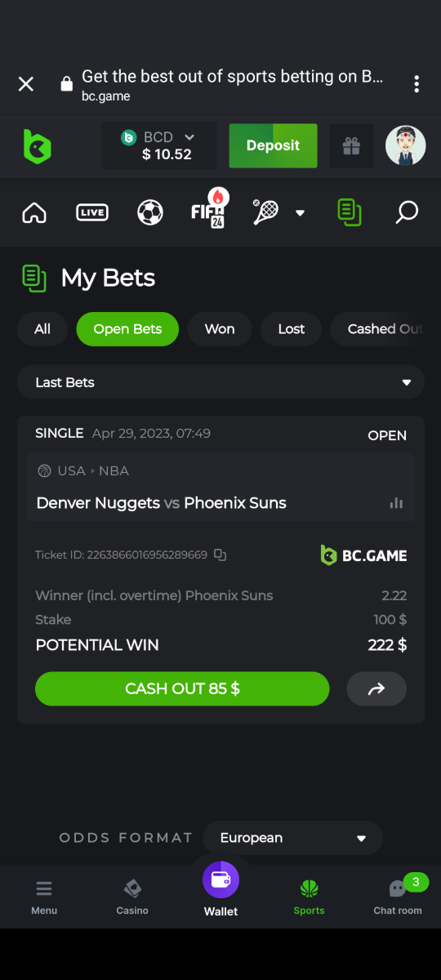
Task: Tap CASH OUT 85 $ button
Action: tap(182, 688)
